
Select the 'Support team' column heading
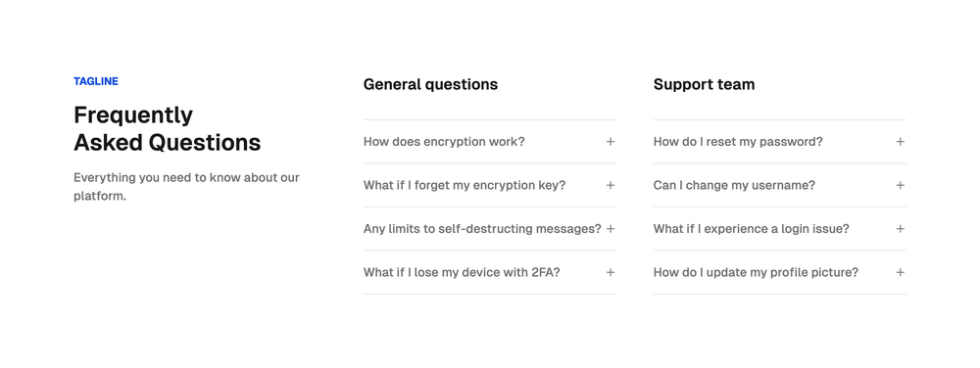point(704,84)
